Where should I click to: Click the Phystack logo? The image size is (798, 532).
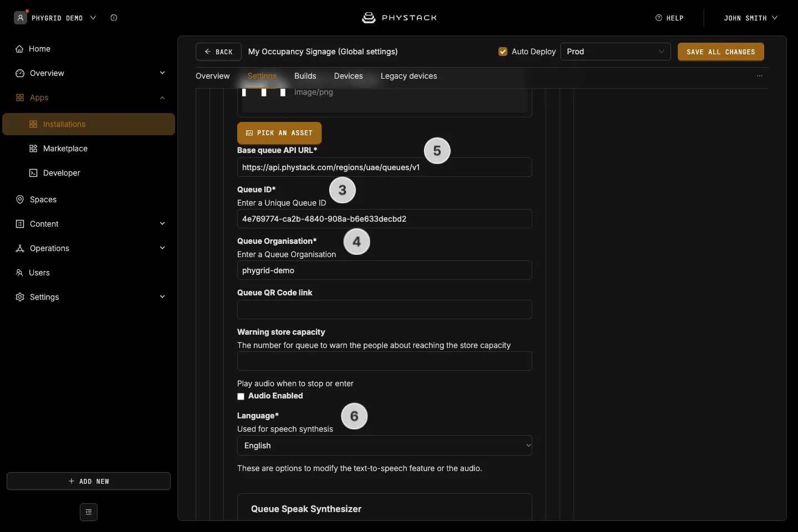(x=399, y=18)
